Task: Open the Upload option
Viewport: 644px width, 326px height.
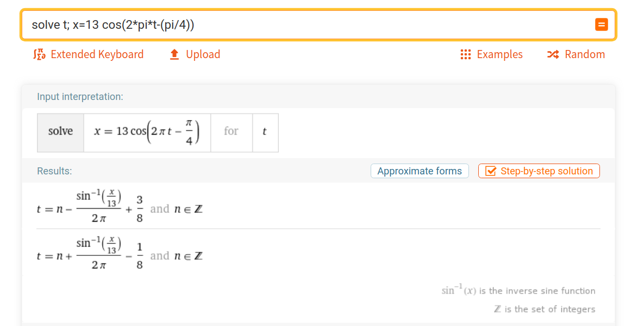Action: tap(195, 54)
